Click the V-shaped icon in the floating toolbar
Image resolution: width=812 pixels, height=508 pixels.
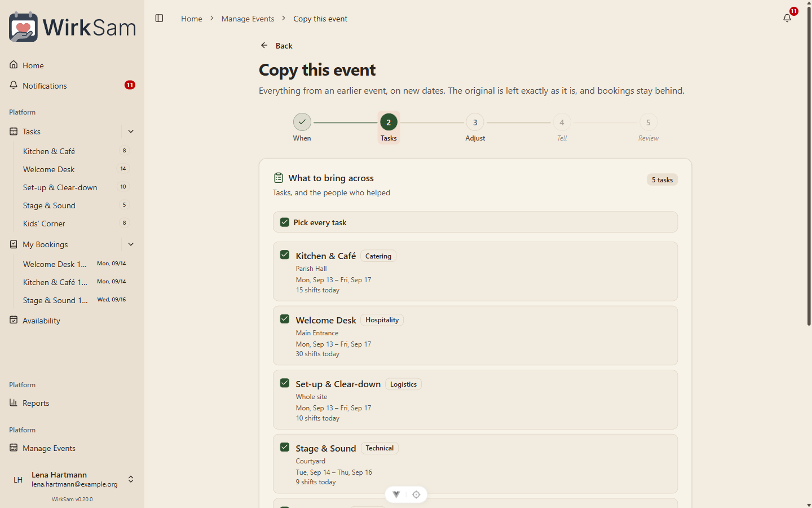tap(396, 494)
